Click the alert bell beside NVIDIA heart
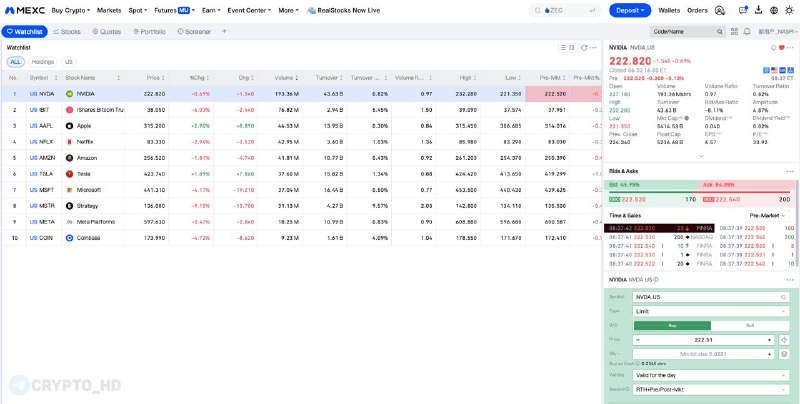Viewport: 800px width, 404px height. click(773, 47)
